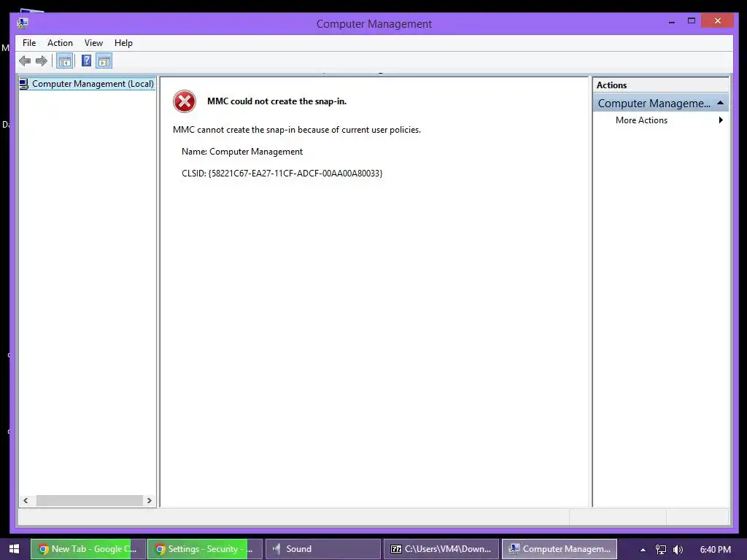Viewport: 747px width, 560px height.
Task: Switch to the 7-Zip C:\Users\VM4 taskbar item
Action: click(x=441, y=549)
